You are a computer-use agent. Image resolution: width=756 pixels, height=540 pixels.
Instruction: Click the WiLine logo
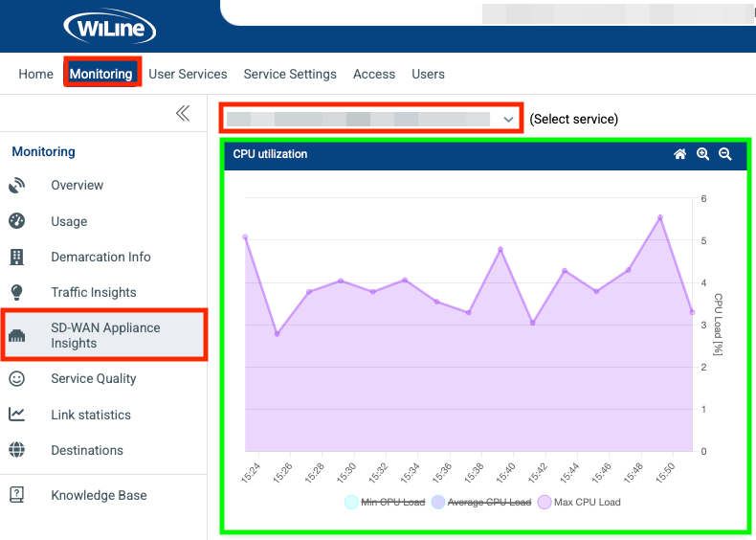[x=109, y=27]
